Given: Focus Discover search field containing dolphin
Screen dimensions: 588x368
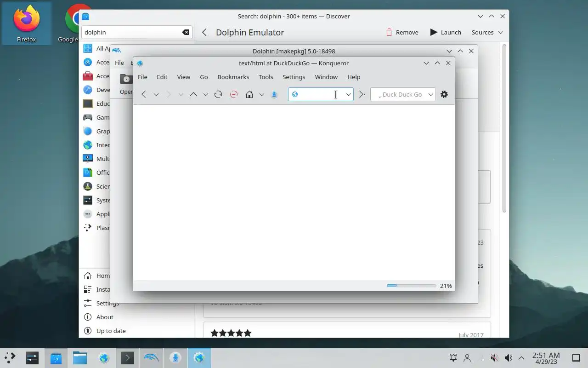Looking at the screenshot, I should (x=137, y=32).
